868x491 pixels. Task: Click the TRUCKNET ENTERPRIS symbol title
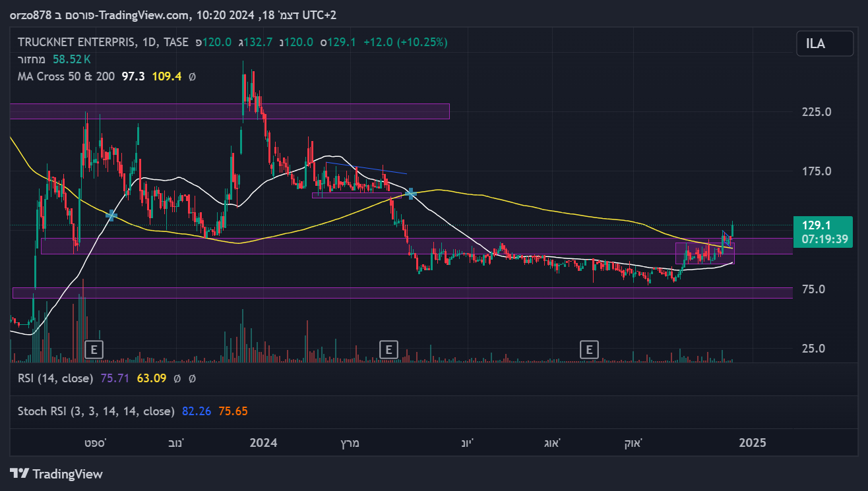pos(75,42)
